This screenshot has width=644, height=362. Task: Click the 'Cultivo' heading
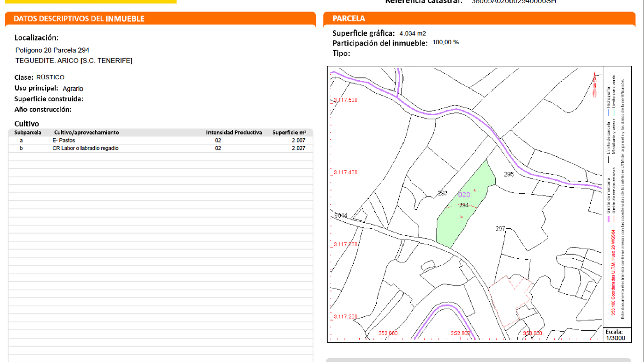click(x=26, y=124)
